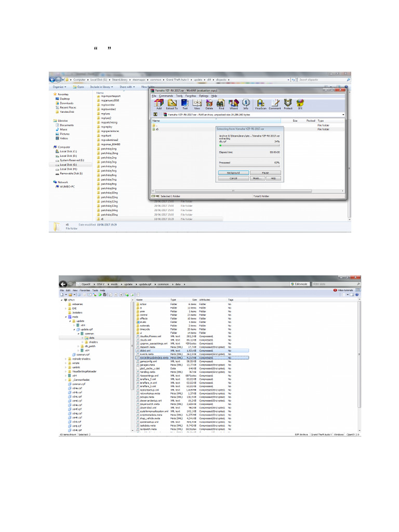Select dlclist.xml in OpenIV file list
This screenshot has width=399, height=532.
click(x=192, y=351)
